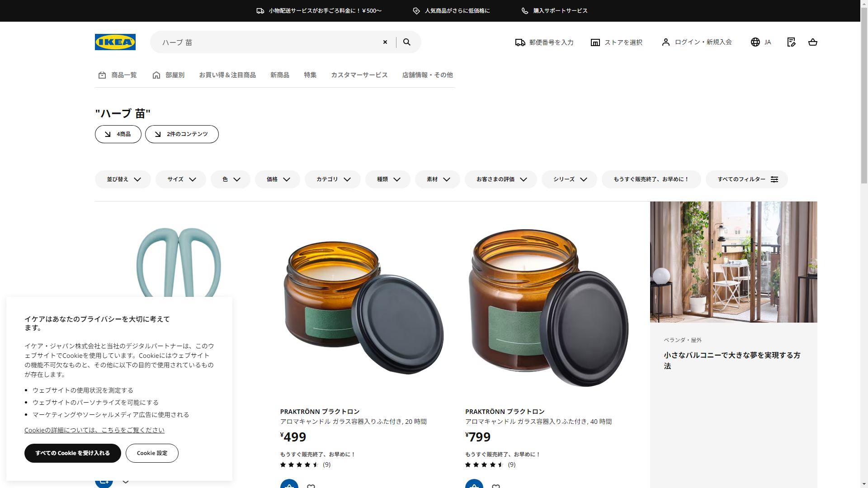Click the delivery truck postal code icon
The height and width of the screenshot is (488, 868).
pos(520,42)
